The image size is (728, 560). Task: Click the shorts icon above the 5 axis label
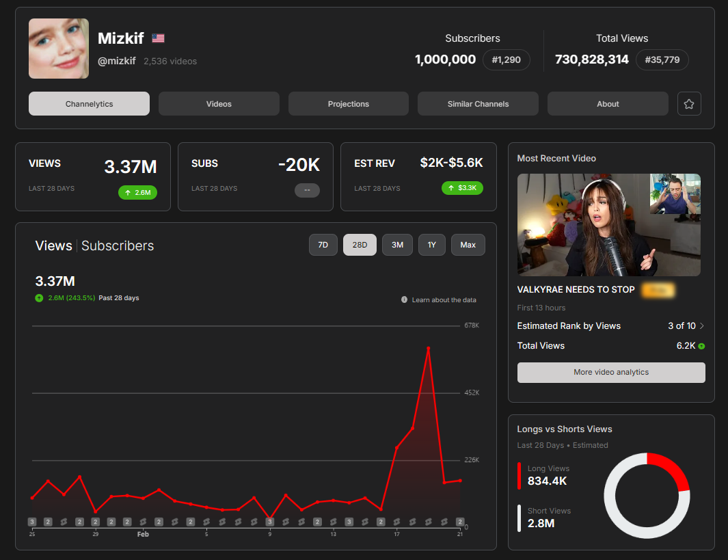206,522
